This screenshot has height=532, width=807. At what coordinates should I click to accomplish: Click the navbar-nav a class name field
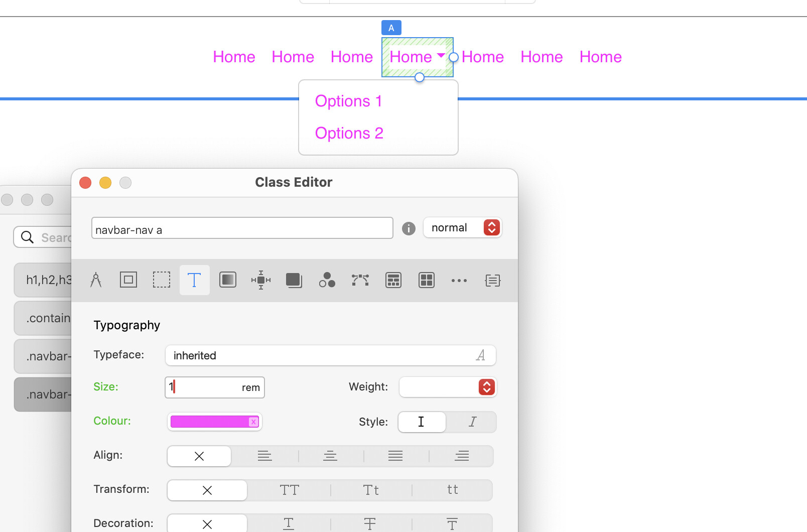tap(242, 229)
